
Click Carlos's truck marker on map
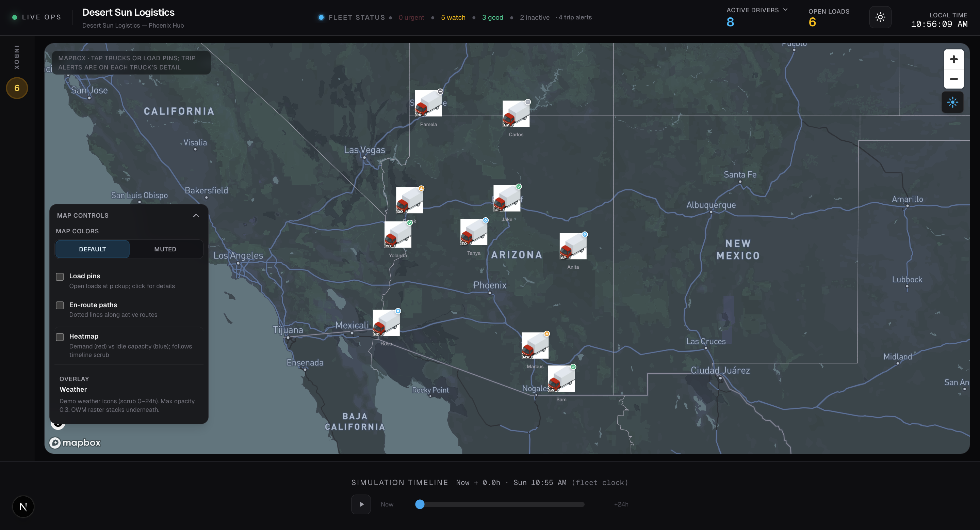click(x=516, y=113)
